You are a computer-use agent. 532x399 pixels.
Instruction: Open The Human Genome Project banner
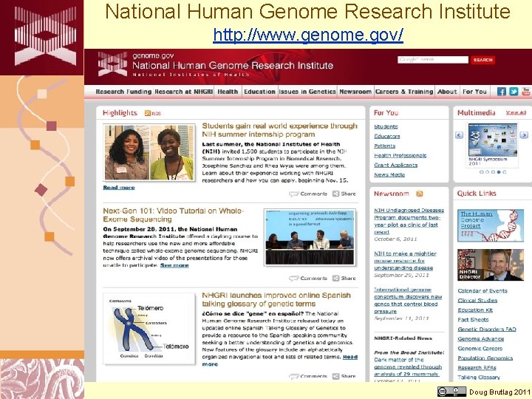[x=491, y=225]
